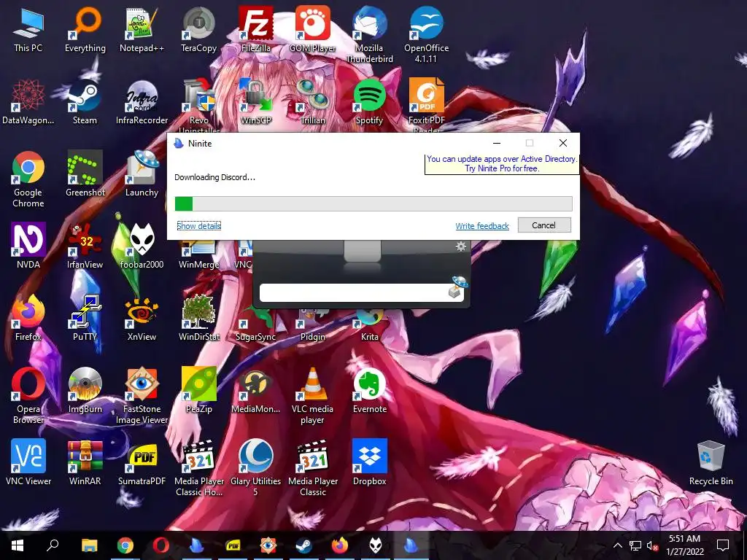Open FileZilla from the desktop
Image resolution: width=747 pixels, height=560 pixels.
(256, 29)
